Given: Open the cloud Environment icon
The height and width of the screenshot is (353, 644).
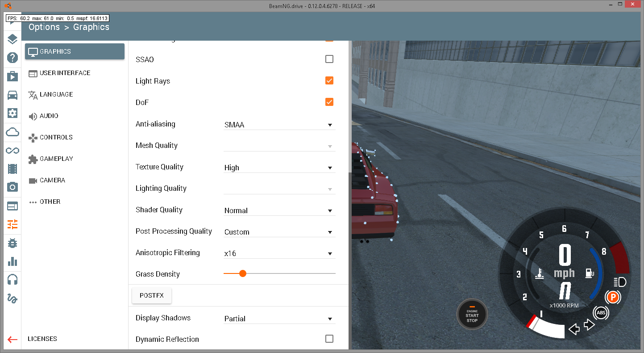Looking at the screenshot, I should [x=12, y=132].
